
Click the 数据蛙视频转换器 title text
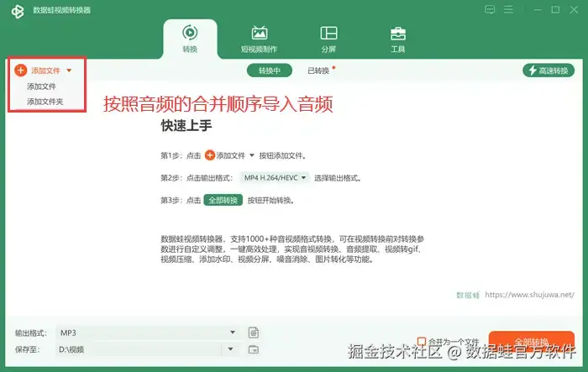pos(62,10)
